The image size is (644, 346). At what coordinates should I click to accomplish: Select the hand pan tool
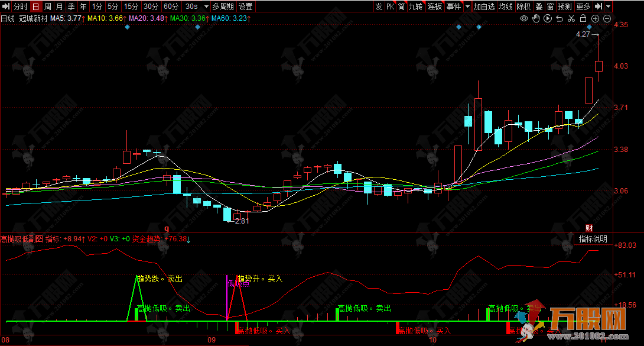click(x=536, y=18)
